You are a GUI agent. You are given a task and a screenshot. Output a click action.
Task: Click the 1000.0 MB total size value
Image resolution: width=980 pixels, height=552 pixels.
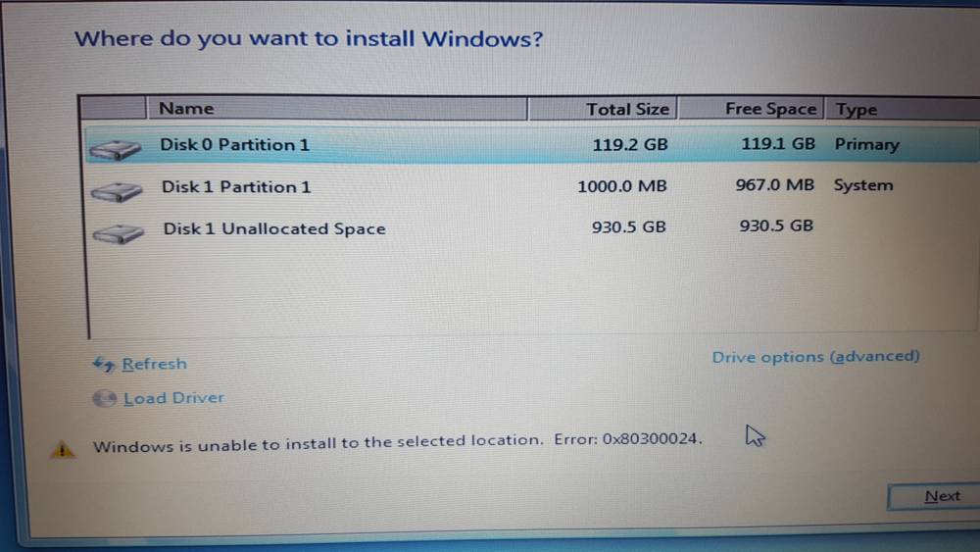622,186
